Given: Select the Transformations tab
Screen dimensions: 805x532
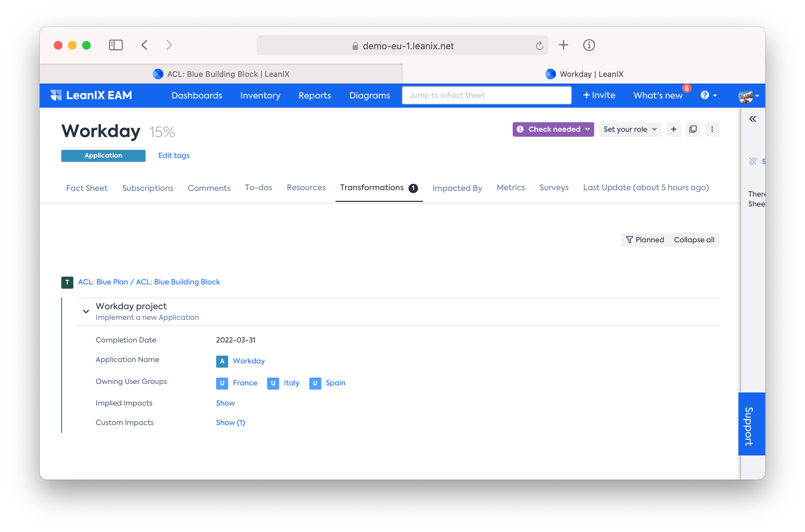Looking at the screenshot, I should [x=379, y=188].
